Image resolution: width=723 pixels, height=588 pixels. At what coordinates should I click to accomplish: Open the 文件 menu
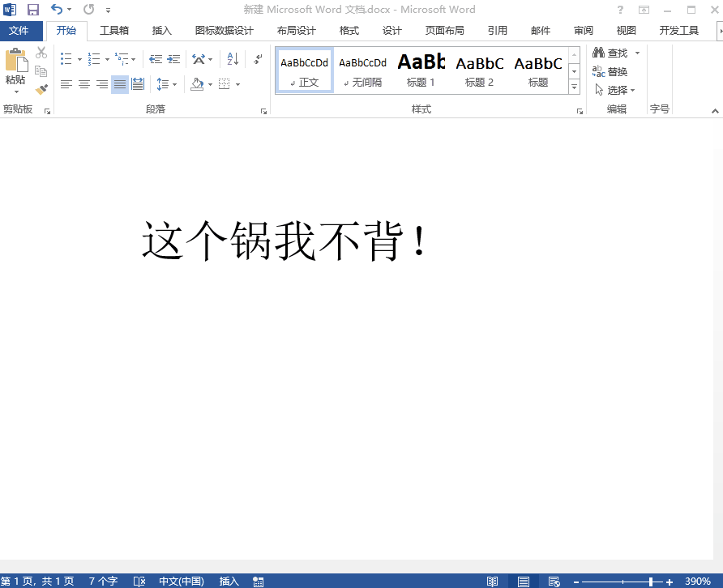[x=19, y=31]
